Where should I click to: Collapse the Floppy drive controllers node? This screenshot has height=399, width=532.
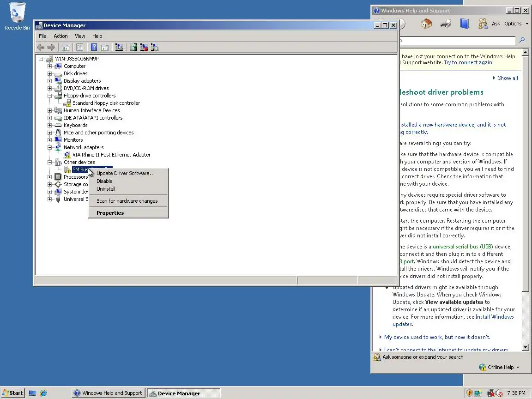pyautogui.click(x=49, y=96)
